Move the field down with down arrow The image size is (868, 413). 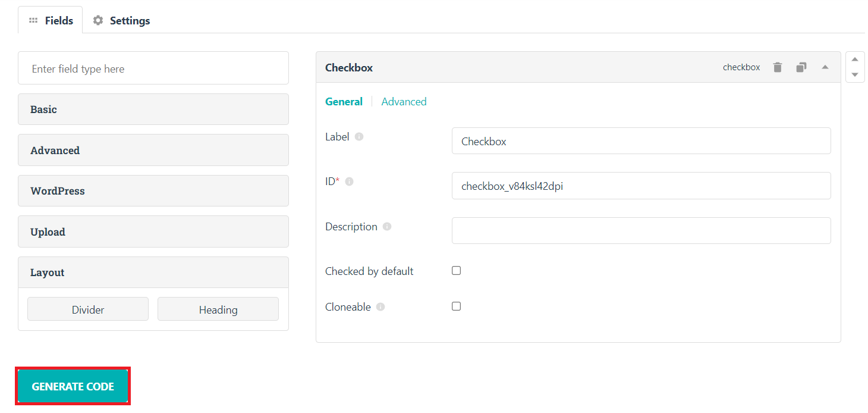pos(855,74)
